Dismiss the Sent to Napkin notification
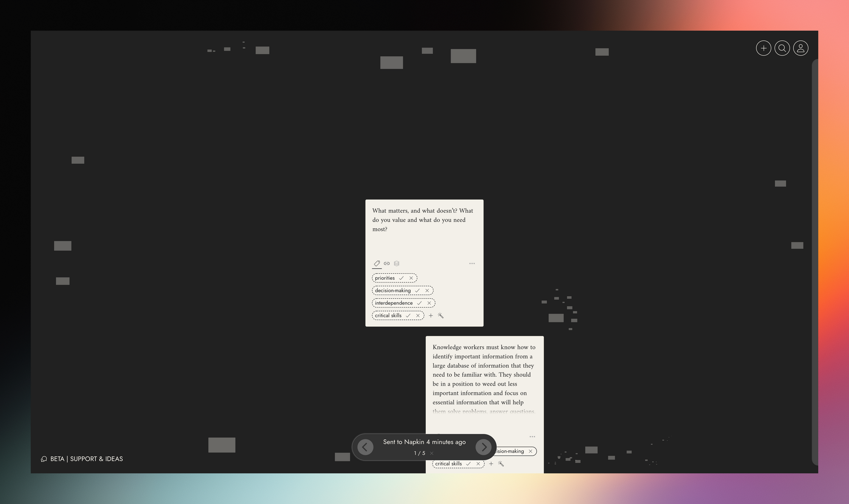The width and height of the screenshot is (849, 504). point(431,453)
